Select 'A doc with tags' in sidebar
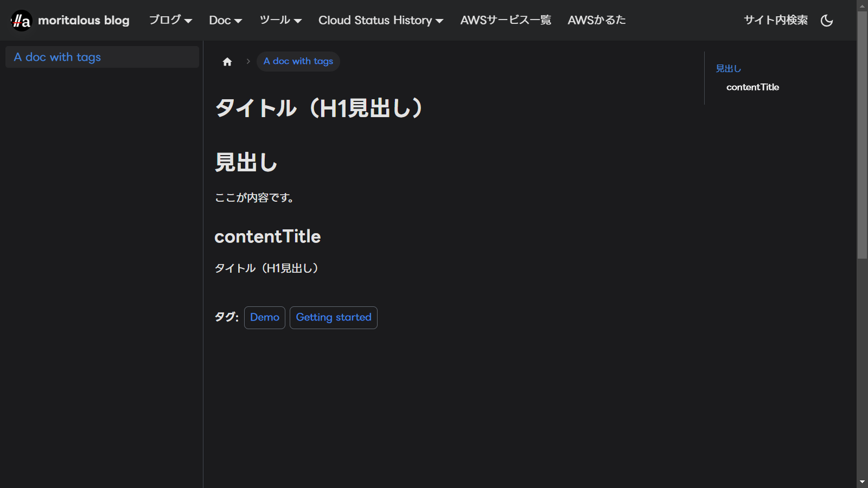868x488 pixels. (x=58, y=57)
